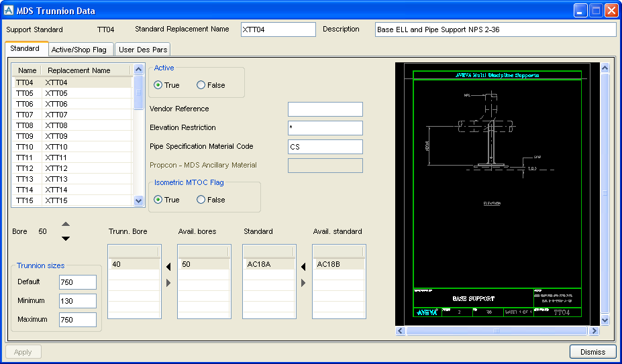Minimize the MDS Trunnion Data window
The height and width of the screenshot is (364, 622).
click(x=581, y=11)
